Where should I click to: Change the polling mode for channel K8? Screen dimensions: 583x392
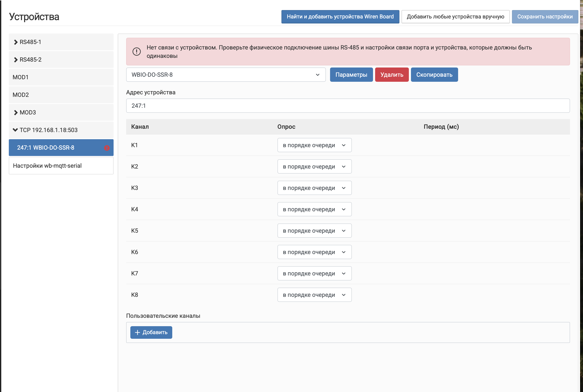point(314,295)
